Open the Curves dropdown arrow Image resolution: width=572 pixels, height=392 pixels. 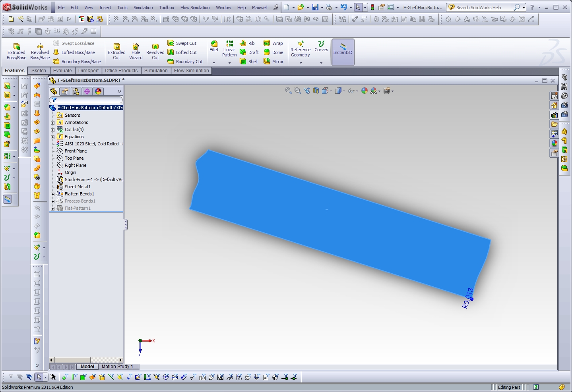321,63
